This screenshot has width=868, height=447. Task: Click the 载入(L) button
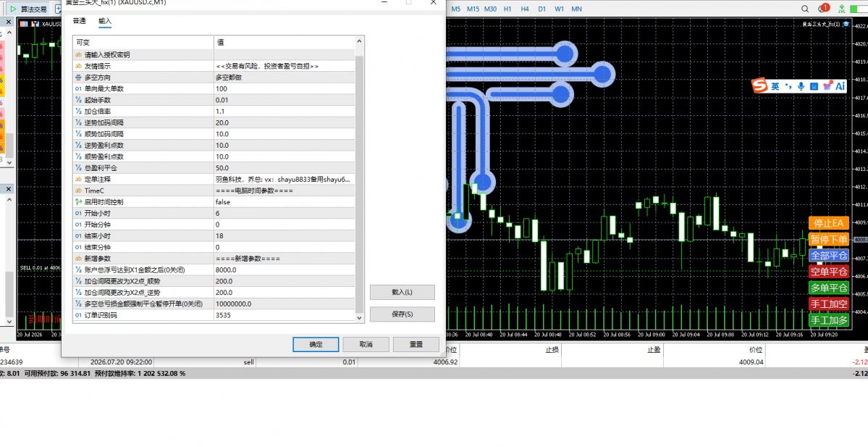tap(402, 292)
